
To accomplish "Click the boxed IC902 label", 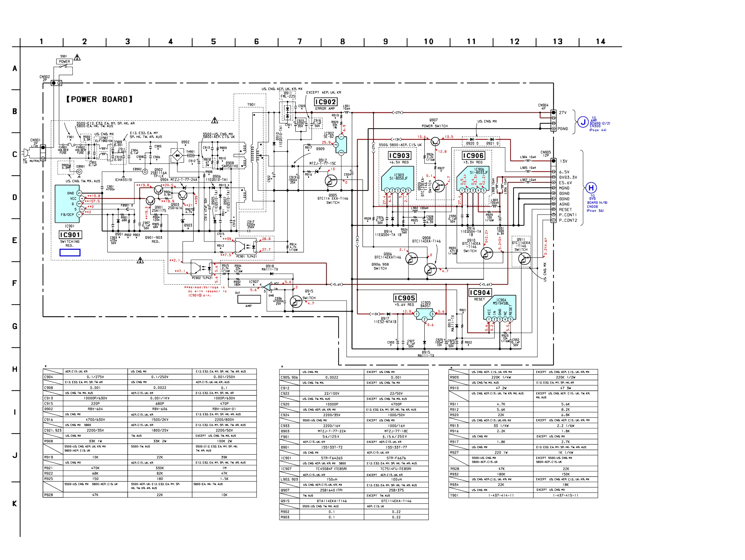I will 325,102.
